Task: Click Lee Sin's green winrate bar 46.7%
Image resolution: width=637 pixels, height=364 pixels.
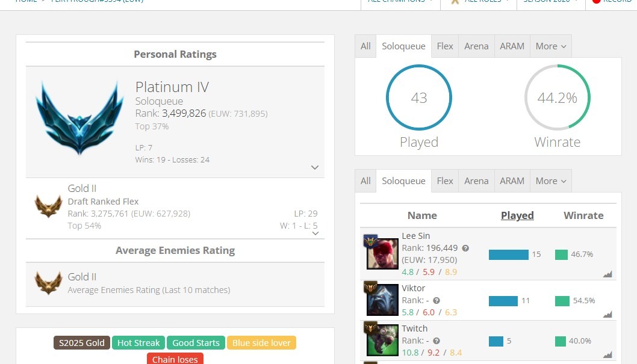Action: pos(561,254)
